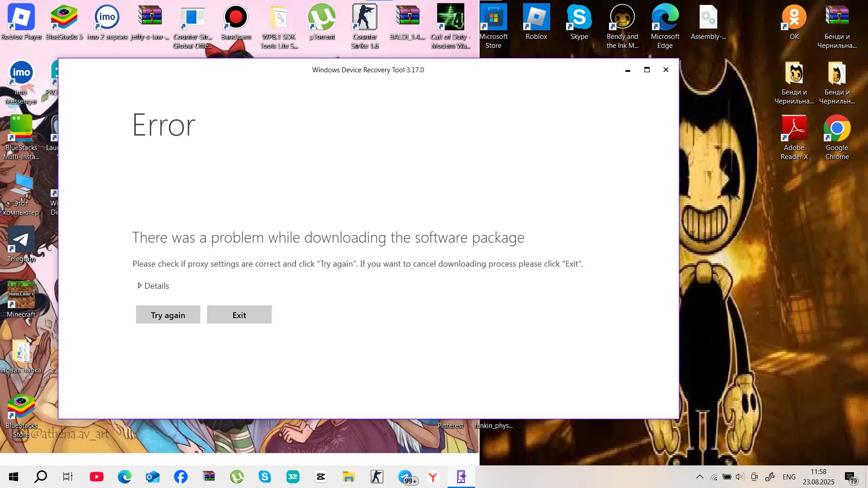Open the Windows Start menu

pos(14,477)
